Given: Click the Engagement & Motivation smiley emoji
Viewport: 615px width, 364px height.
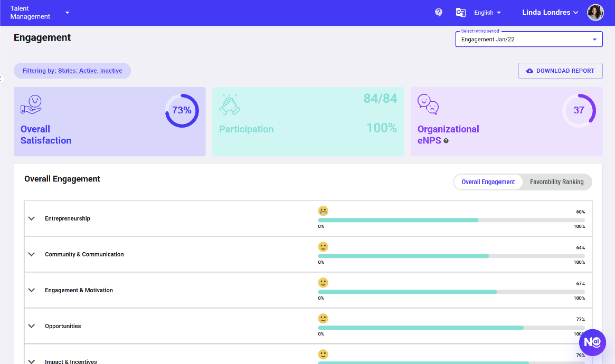Looking at the screenshot, I should (323, 283).
